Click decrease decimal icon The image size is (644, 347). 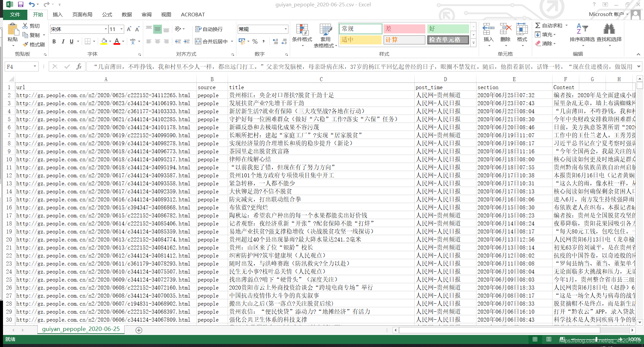point(284,41)
